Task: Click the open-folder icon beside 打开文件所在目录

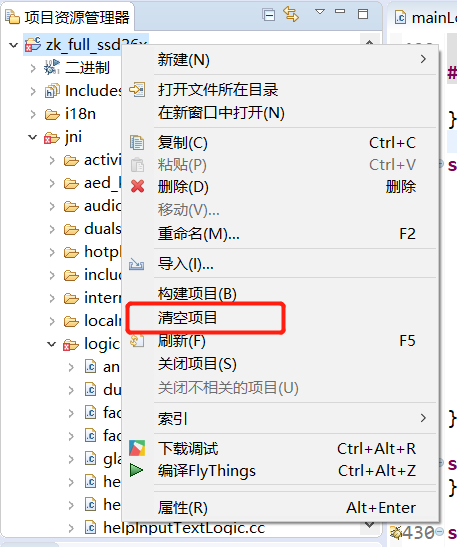Action: [137, 90]
